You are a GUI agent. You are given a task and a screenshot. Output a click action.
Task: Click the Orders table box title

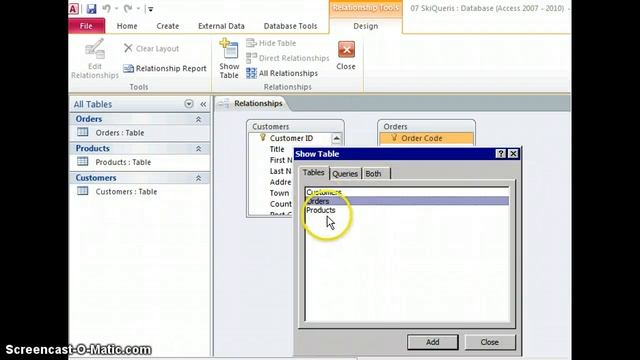tap(396, 127)
